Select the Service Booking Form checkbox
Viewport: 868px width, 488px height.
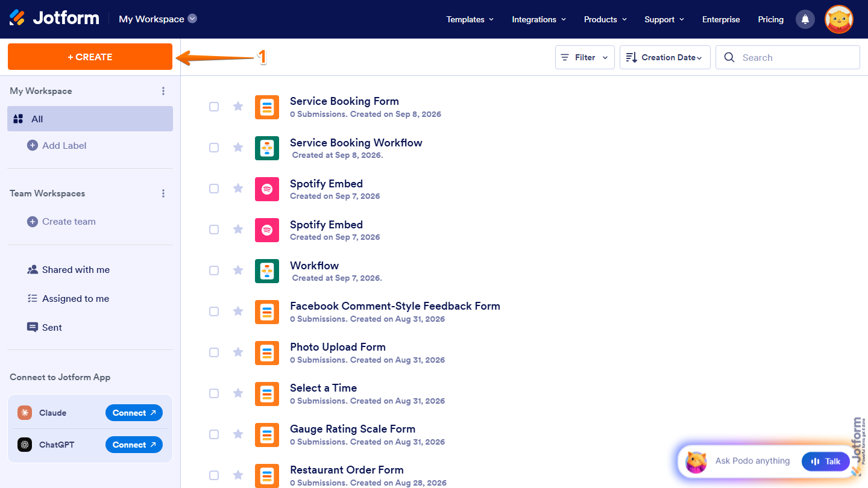214,107
